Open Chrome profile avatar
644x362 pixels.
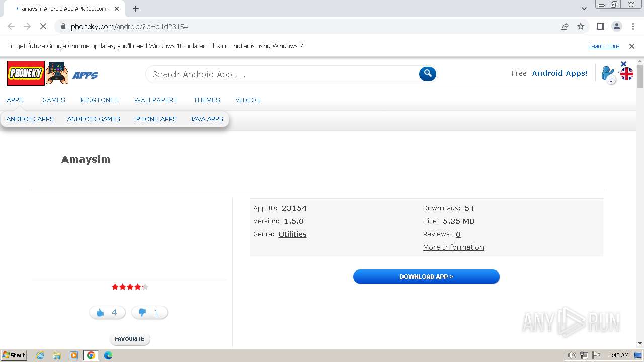pyautogui.click(x=616, y=26)
